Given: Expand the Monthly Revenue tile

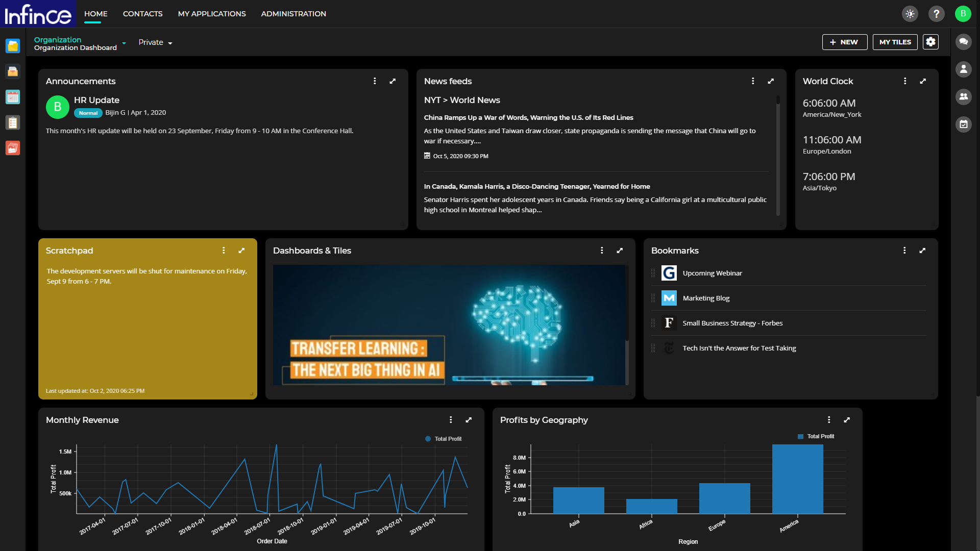Looking at the screenshot, I should [x=469, y=420].
